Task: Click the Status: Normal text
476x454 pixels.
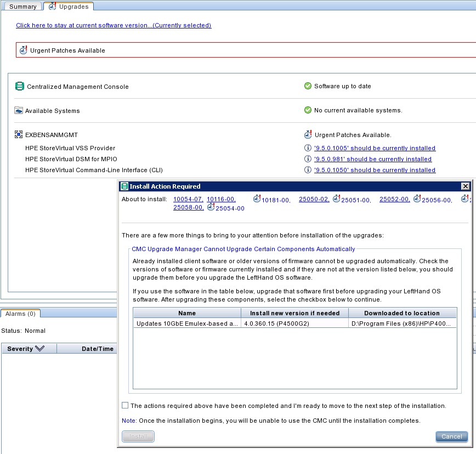Action: coord(24,331)
